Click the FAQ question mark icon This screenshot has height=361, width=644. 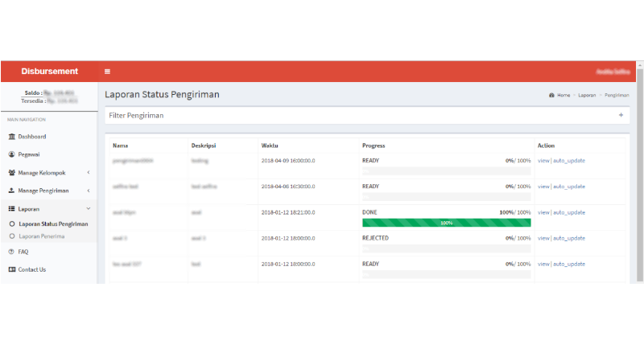pyautogui.click(x=11, y=252)
